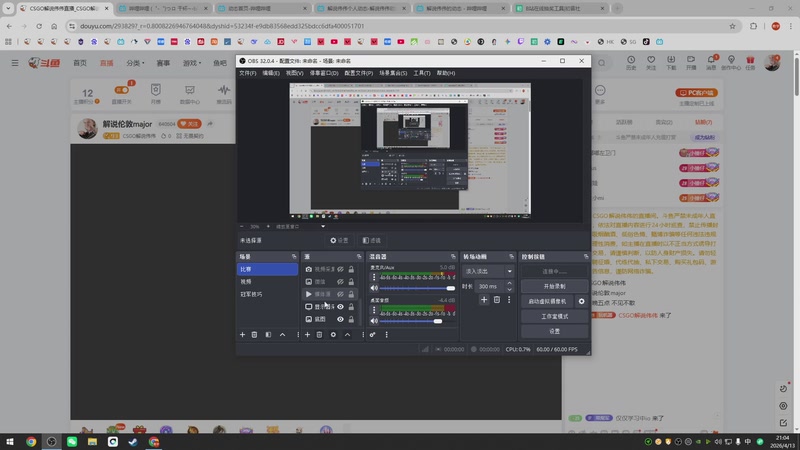This screenshot has height=450, width=800.
Task: Open OBS 视图(V) menu
Action: 294,73
